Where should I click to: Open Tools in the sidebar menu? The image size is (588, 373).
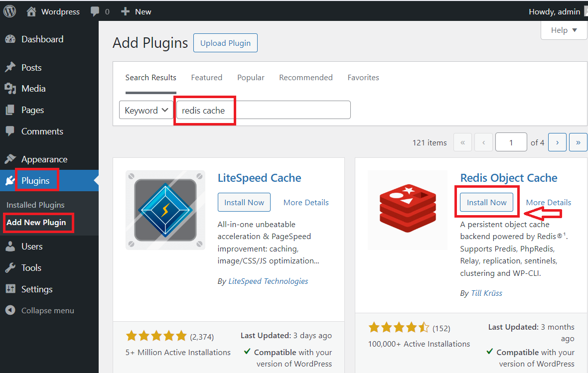(31, 267)
